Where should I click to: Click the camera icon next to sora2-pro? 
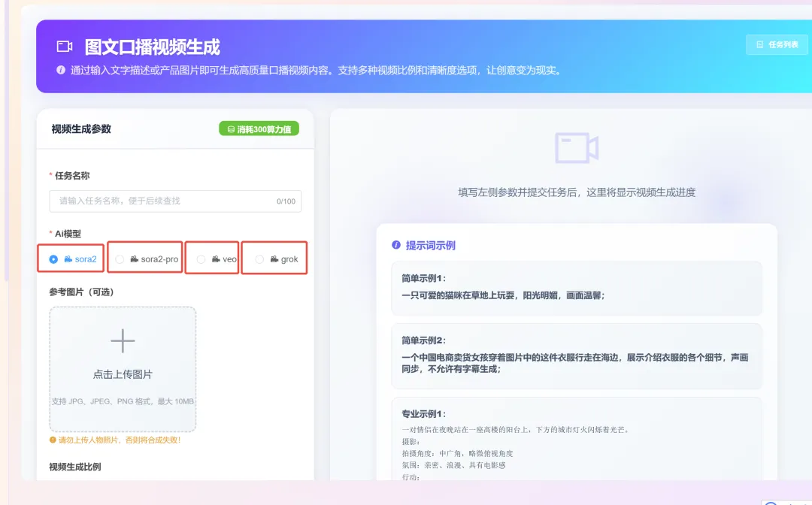coord(134,259)
